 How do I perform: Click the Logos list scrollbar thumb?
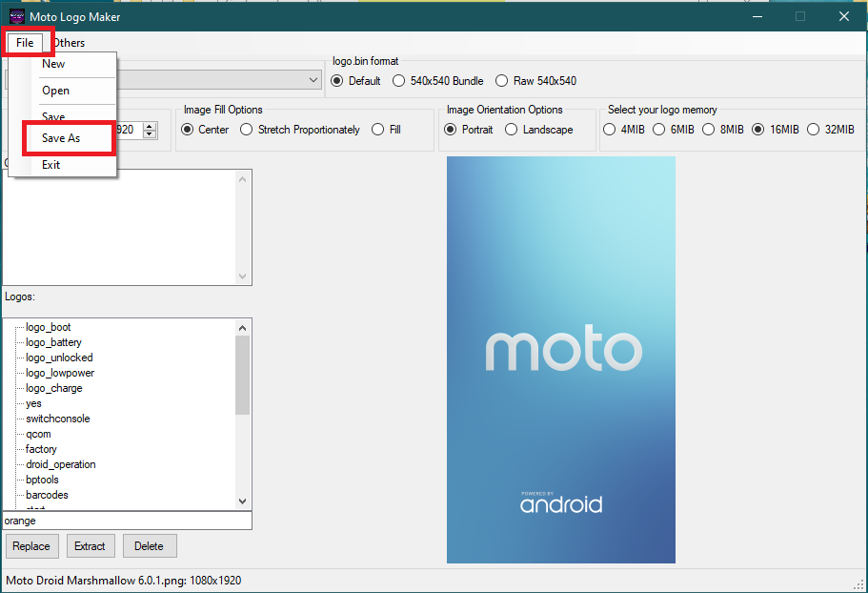tap(242, 375)
